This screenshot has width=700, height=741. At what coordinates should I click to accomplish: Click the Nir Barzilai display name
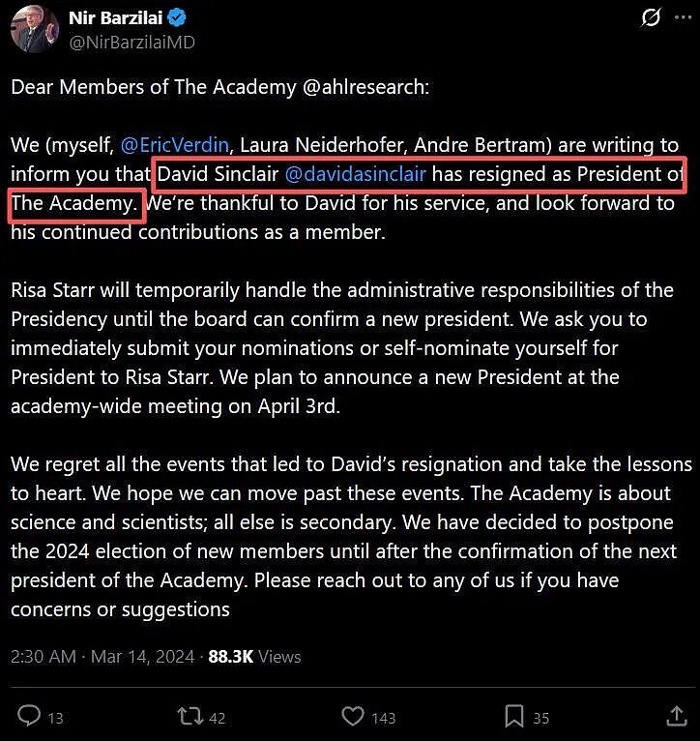[x=115, y=18]
